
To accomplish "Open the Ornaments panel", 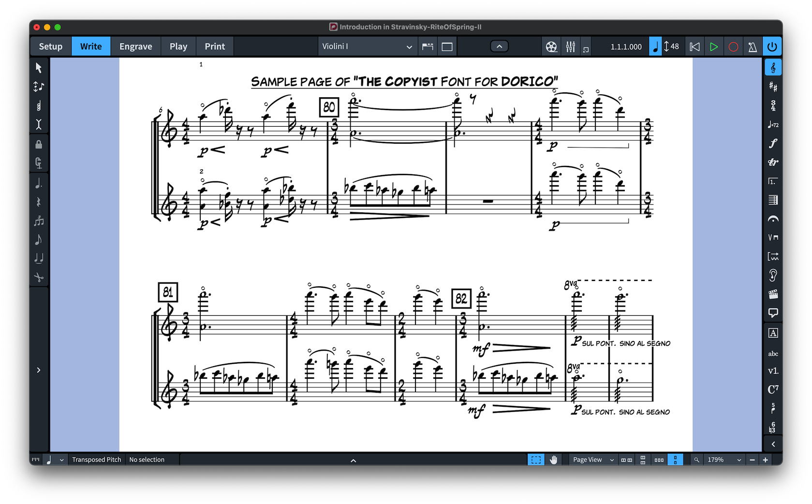I will pos(773,162).
